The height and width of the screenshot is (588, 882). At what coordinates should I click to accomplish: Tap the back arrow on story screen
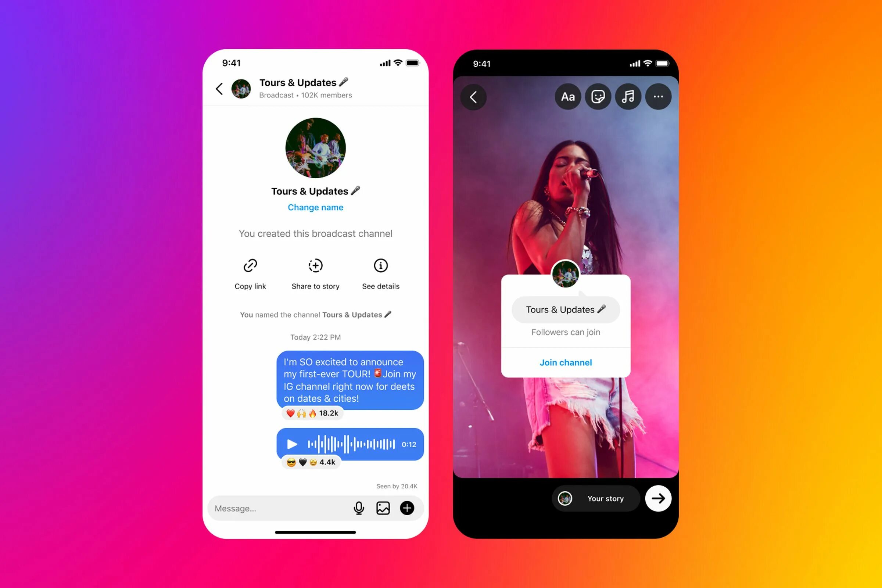tap(474, 97)
